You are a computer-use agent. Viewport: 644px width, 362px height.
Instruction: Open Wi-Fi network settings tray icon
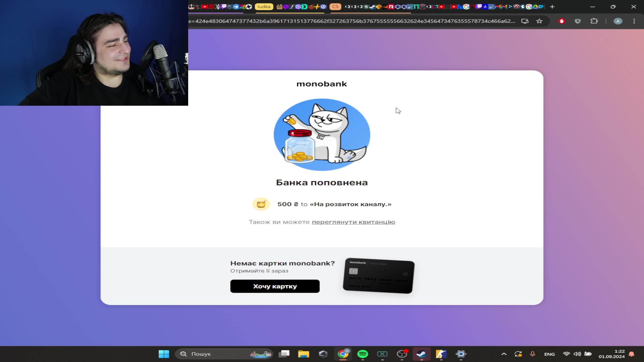click(566, 354)
